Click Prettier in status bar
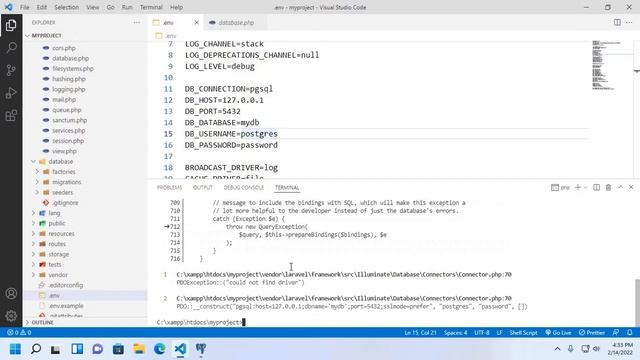 592,333
